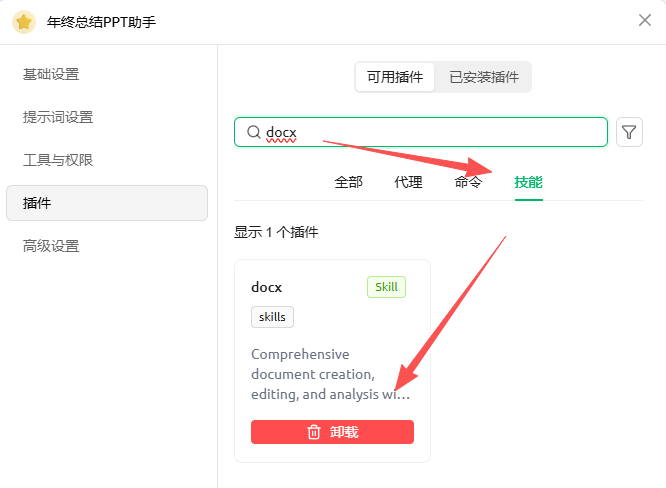Open 高级设置 in the sidebar
666x488 pixels.
point(51,246)
